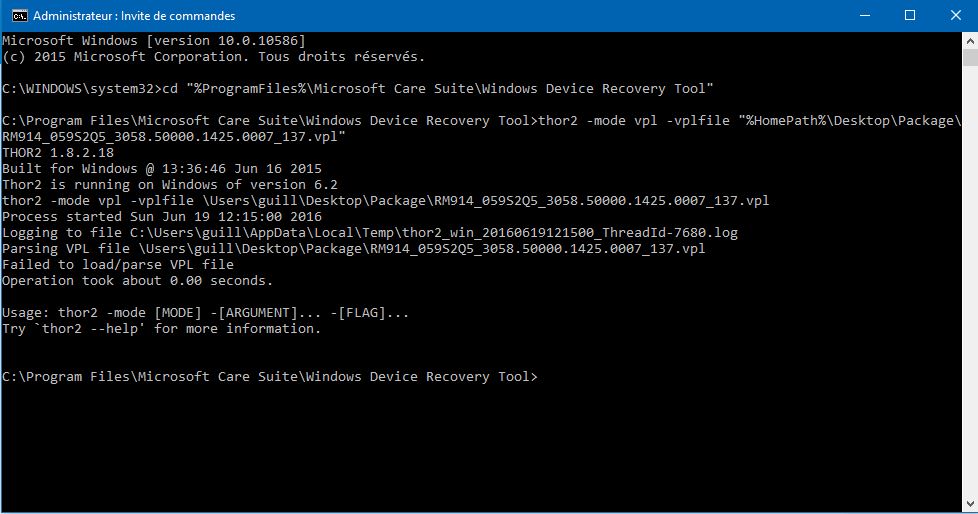Click the 'Usage: thor2 -mode [MODE]' line
Screen dimensions: 978x514
(x=205, y=313)
